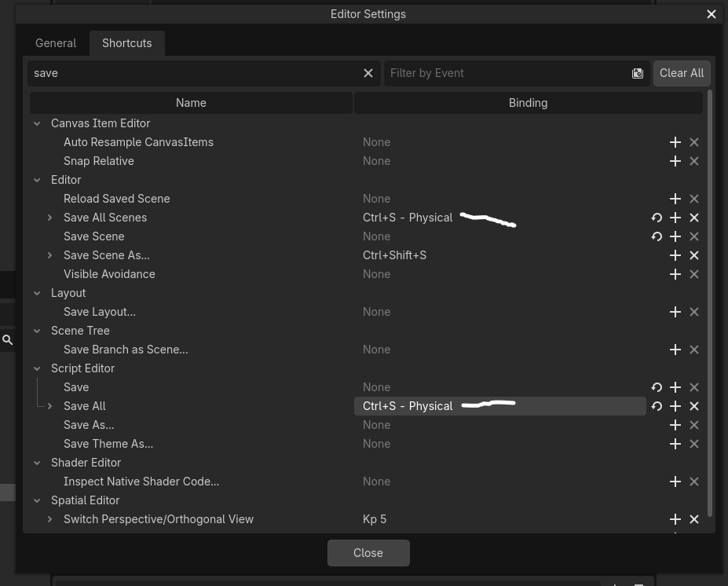Screen dimensions: 728x586
Task: Expand the Save All Scenes entry
Action: coord(49,218)
